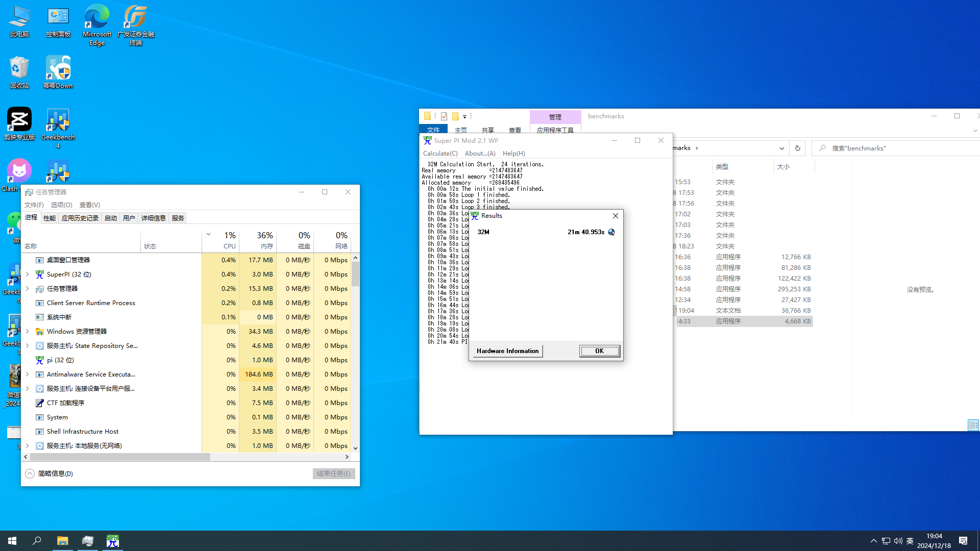Expand 服务主机: 本地服务(无网络) row
The image size is (980, 551).
coord(28,445)
